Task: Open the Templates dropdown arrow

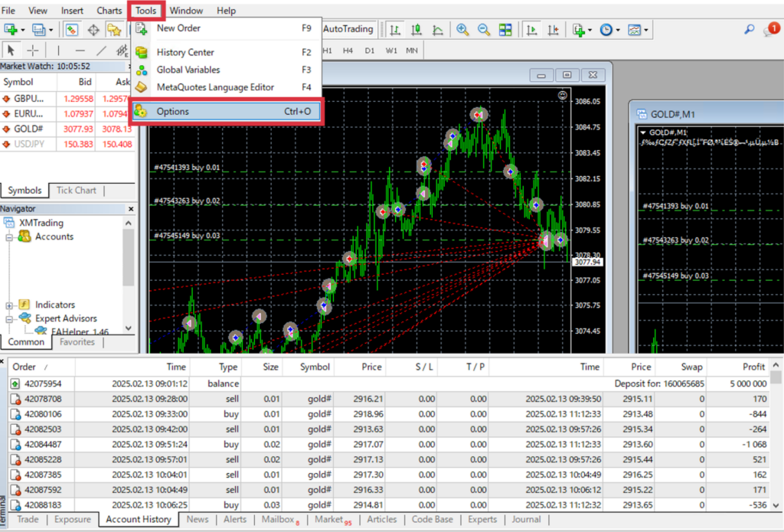Action: [646, 31]
